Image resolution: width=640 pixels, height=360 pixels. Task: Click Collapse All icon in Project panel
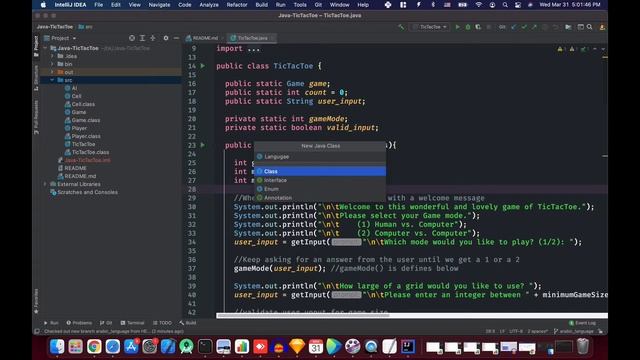pyautogui.click(x=153, y=38)
